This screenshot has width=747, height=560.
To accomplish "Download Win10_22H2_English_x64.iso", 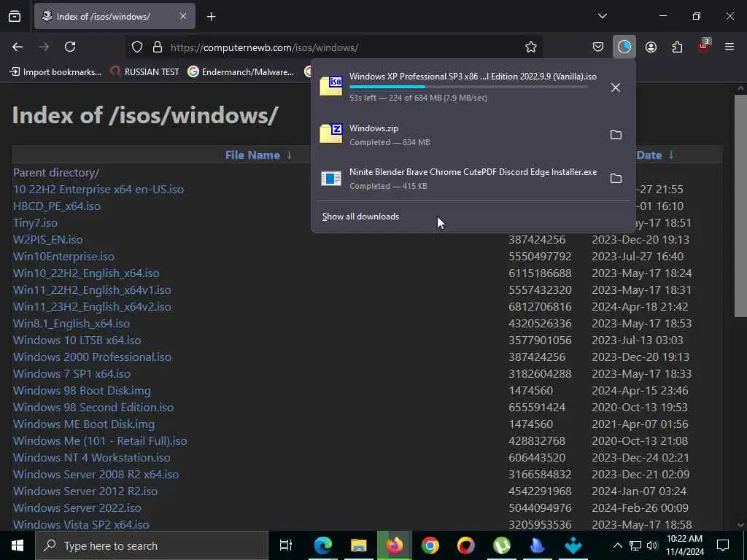I will tap(86, 273).
